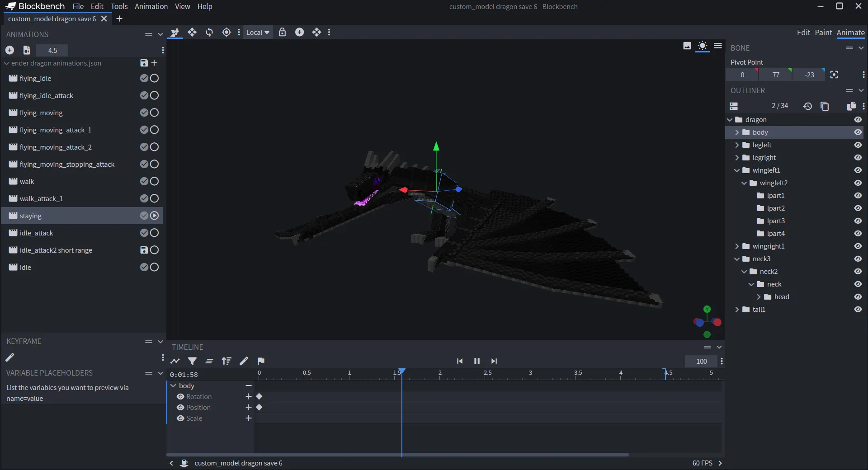Screen dimensions: 868x470
Task: Select the walk_attack_1 animation
Action: [82, 198]
